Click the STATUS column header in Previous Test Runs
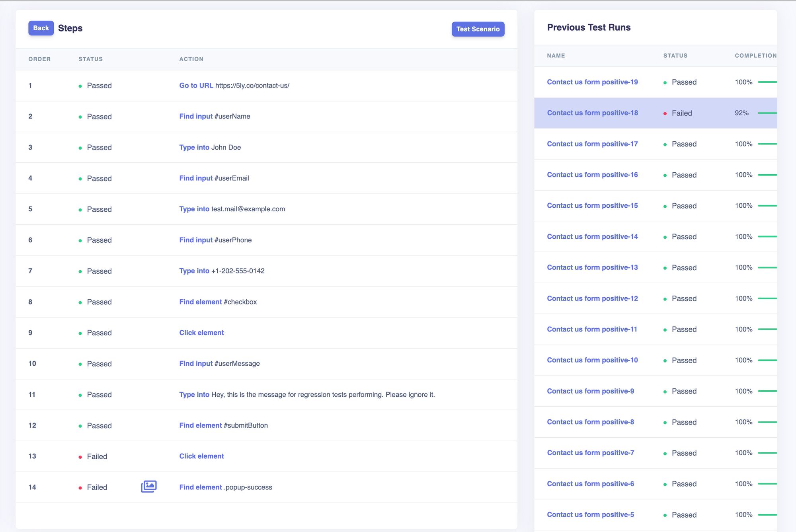796x532 pixels. [675, 56]
